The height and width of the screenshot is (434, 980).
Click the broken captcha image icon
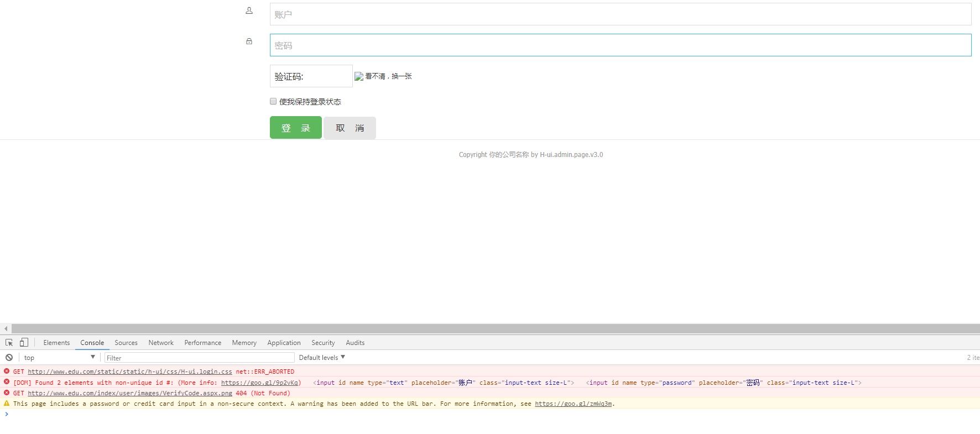(359, 76)
